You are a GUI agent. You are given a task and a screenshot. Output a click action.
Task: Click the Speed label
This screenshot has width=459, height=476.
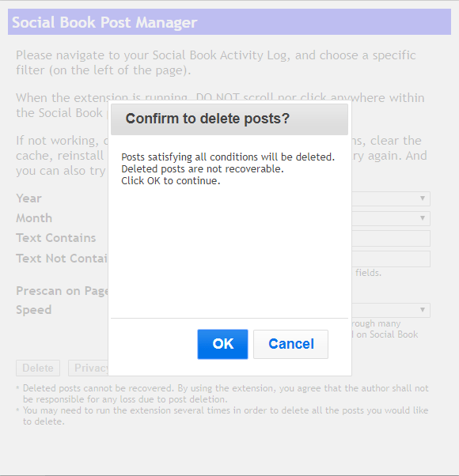pos(34,310)
